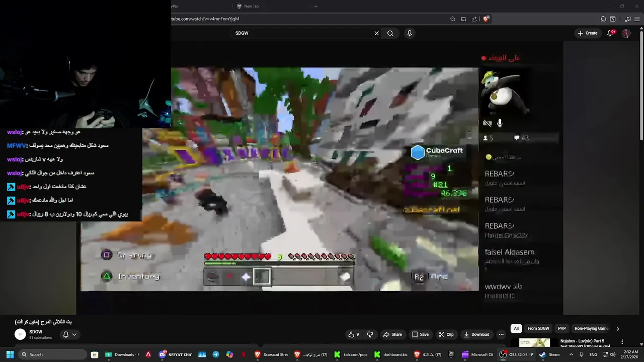Expand subscription notification bell dropdown

pyautogui.click(x=70, y=334)
